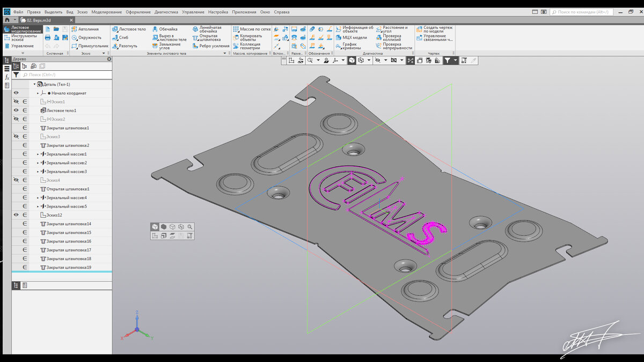Open Информация об объекте diagnostics
644x362 pixels.
tap(354, 29)
